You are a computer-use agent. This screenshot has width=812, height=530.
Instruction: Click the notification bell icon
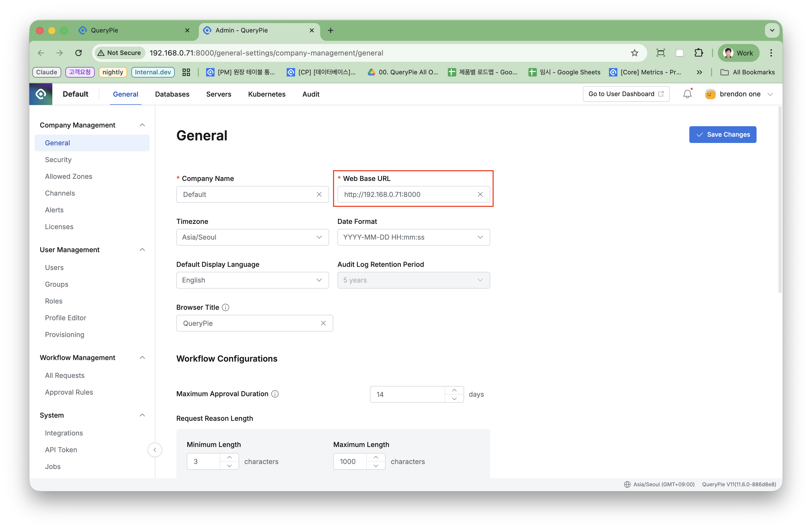[x=687, y=94]
